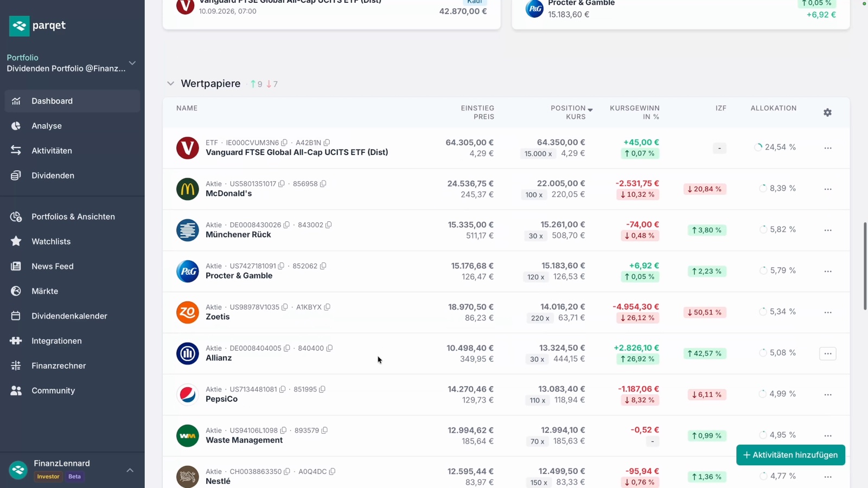Copy McDonald's ISIN US5801351017
The height and width of the screenshot is (488, 868).
coord(281,184)
